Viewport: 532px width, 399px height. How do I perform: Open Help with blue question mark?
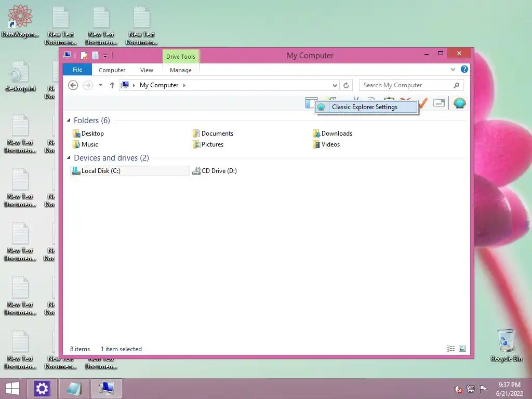(464, 69)
